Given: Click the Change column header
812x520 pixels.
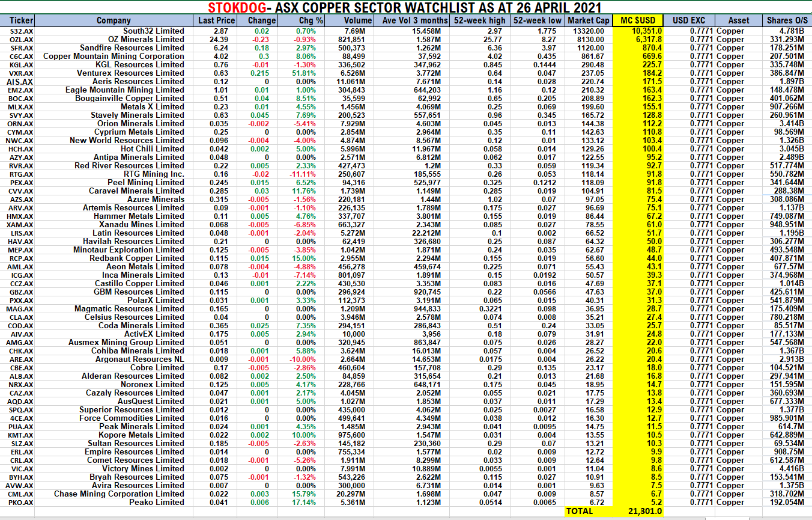Looking at the screenshot, I should [262, 20].
